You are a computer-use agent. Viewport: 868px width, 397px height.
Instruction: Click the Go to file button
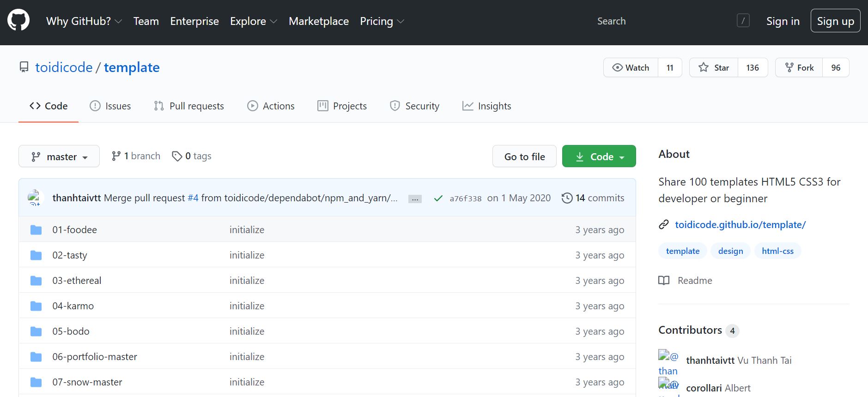coord(524,156)
